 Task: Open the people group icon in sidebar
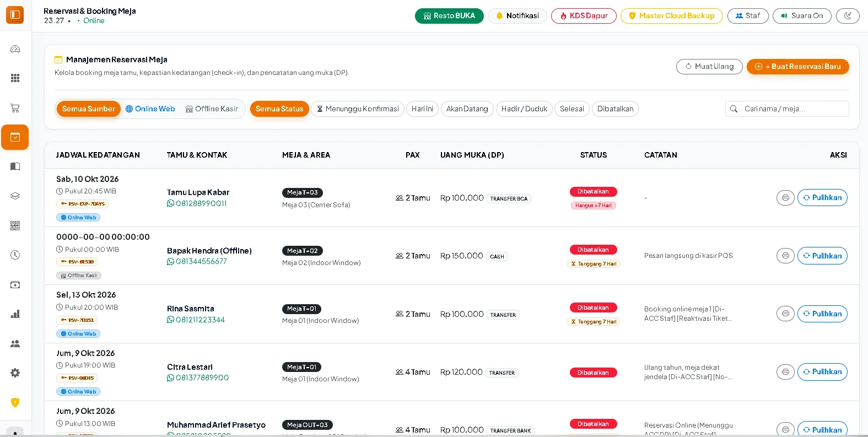pyautogui.click(x=15, y=344)
